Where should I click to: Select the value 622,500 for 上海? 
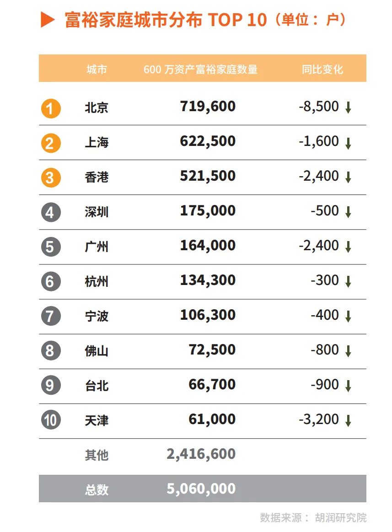[208, 141]
